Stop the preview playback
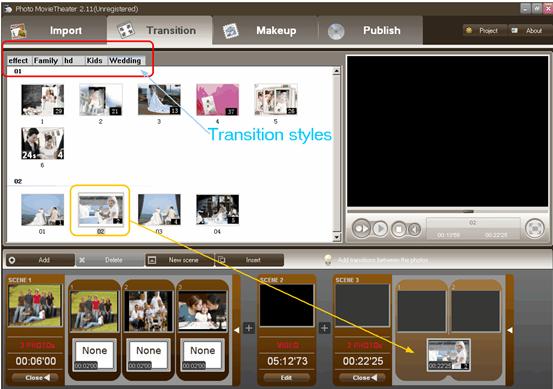Image resolution: width=553 pixels, height=389 pixels. 399,229
